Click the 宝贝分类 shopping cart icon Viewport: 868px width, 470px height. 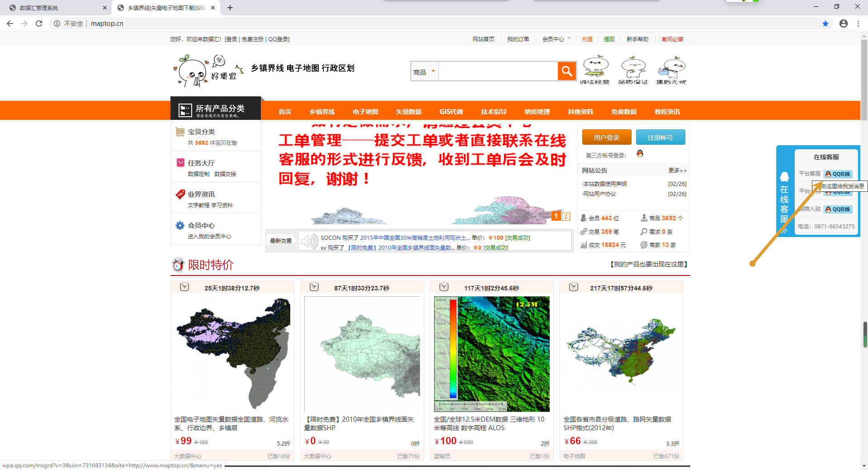[x=180, y=132]
